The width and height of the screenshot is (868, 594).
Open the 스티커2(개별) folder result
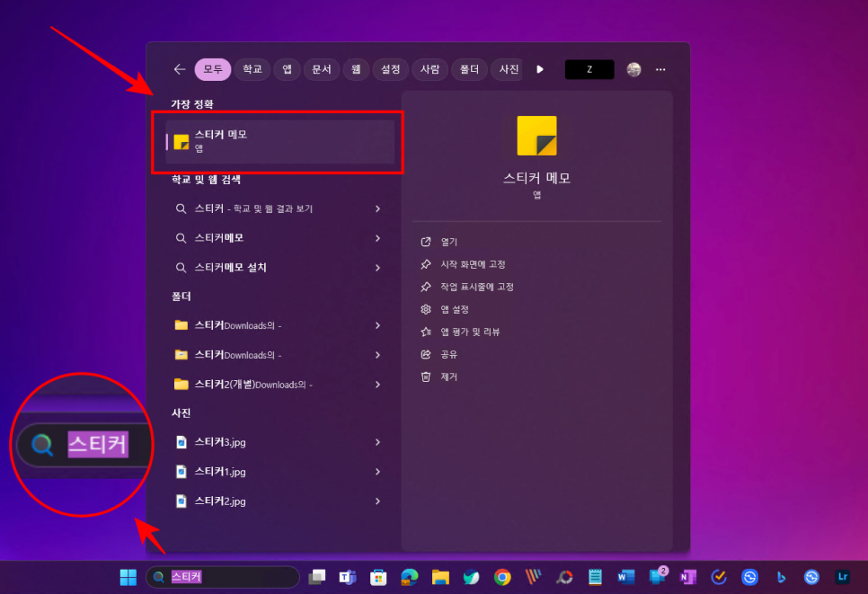[x=279, y=385]
